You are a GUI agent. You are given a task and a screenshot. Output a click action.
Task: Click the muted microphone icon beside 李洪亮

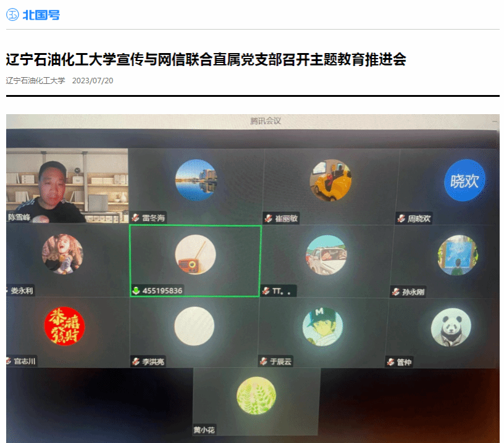[x=136, y=362]
